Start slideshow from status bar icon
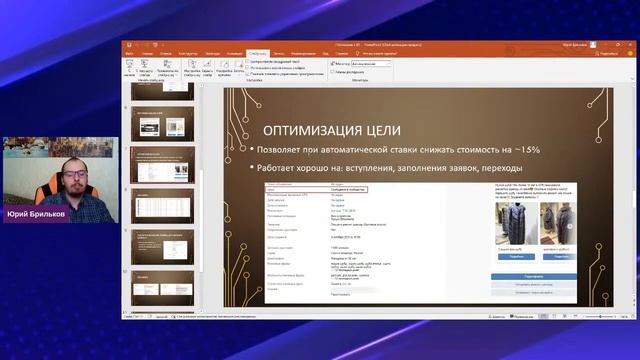 pyautogui.click(x=575, y=316)
